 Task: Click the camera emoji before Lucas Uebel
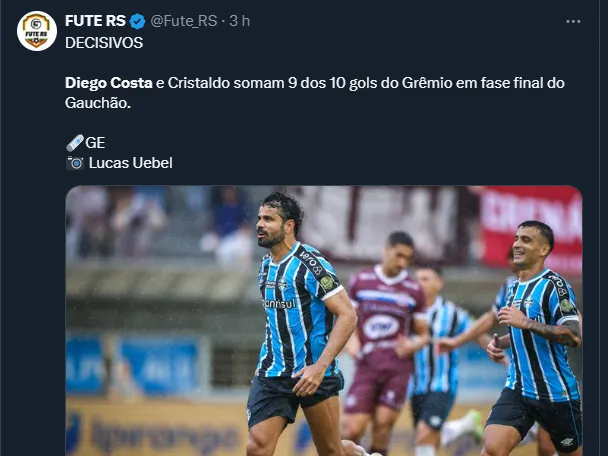[x=75, y=163]
